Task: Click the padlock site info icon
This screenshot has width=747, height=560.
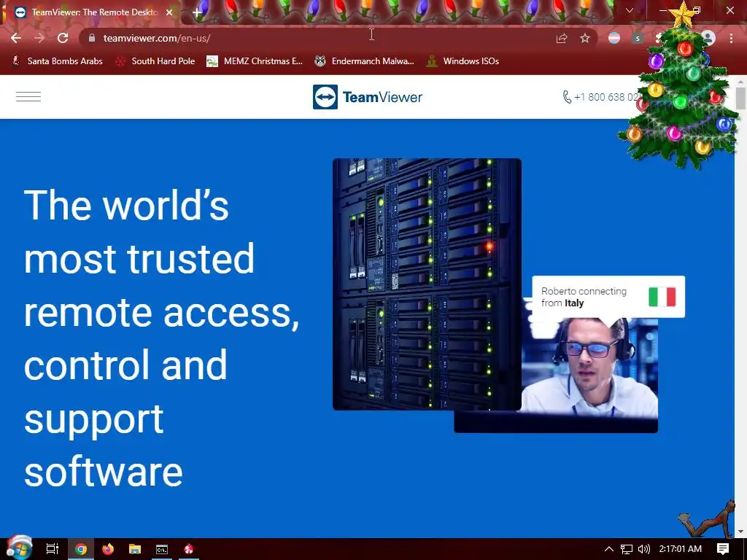Action: (93, 38)
